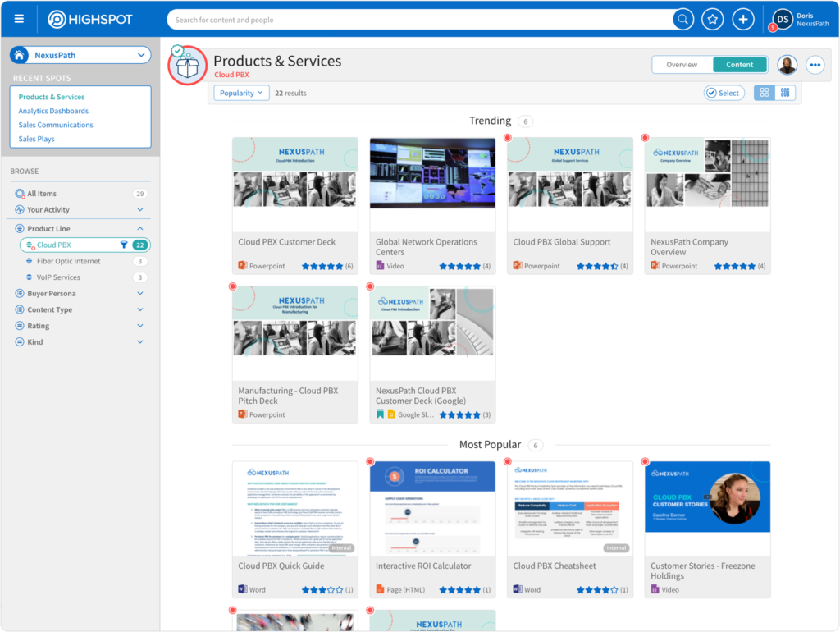Click in the search content and people field
The height and width of the screenshot is (632, 840).
pyautogui.click(x=421, y=20)
